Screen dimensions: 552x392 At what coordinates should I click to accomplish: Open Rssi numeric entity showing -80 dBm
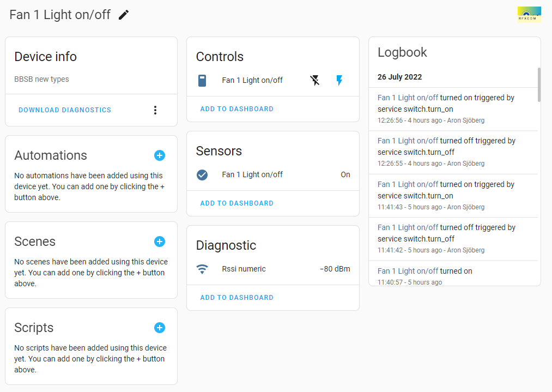pyautogui.click(x=244, y=269)
